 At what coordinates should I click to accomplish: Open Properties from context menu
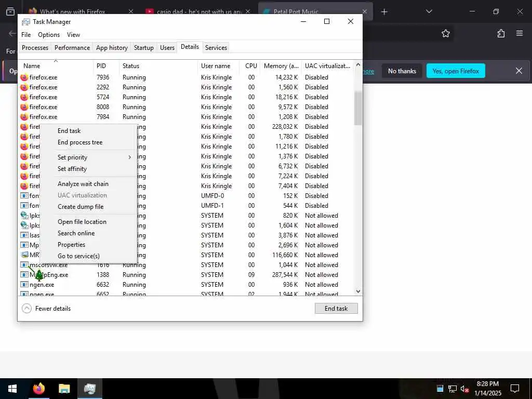pyautogui.click(x=72, y=245)
